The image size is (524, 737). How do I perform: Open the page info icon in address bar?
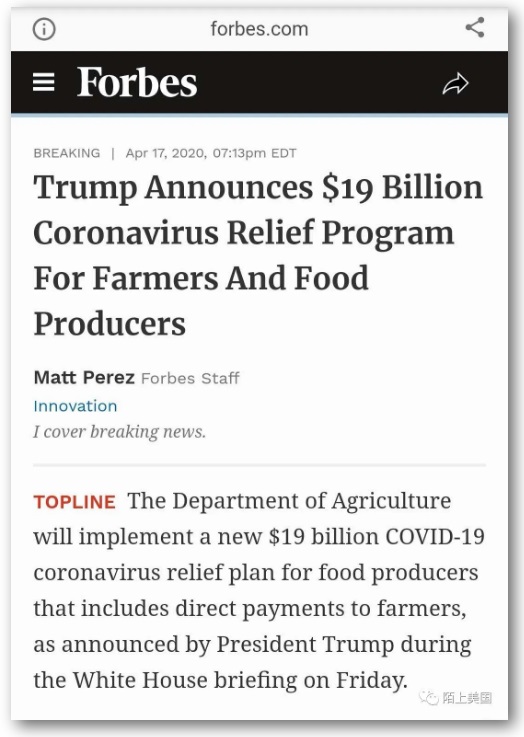[44, 29]
